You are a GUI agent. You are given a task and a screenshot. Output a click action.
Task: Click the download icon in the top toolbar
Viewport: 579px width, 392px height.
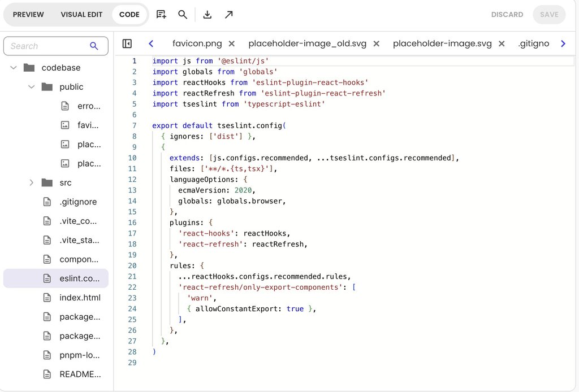[x=208, y=14]
